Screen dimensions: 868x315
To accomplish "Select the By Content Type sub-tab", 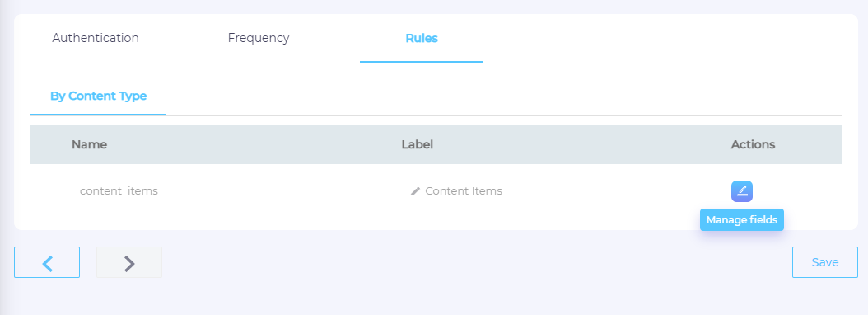I will (x=99, y=96).
